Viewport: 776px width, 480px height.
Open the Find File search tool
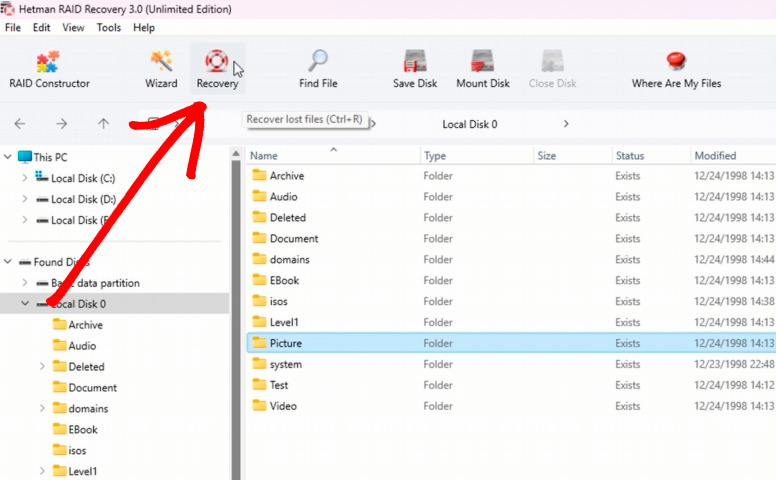pyautogui.click(x=318, y=70)
